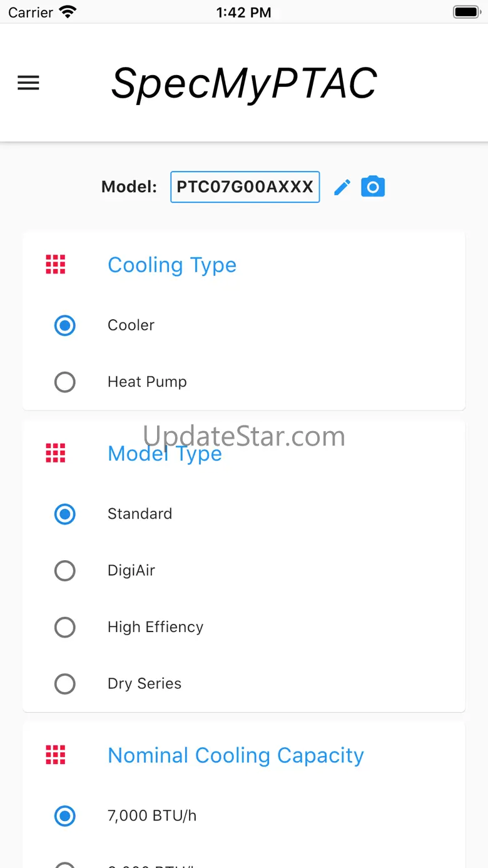Image resolution: width=488 pixels, height=868 pixels.
Task: Tap the grid icon beside Model Type
Action: pos(56,453)
